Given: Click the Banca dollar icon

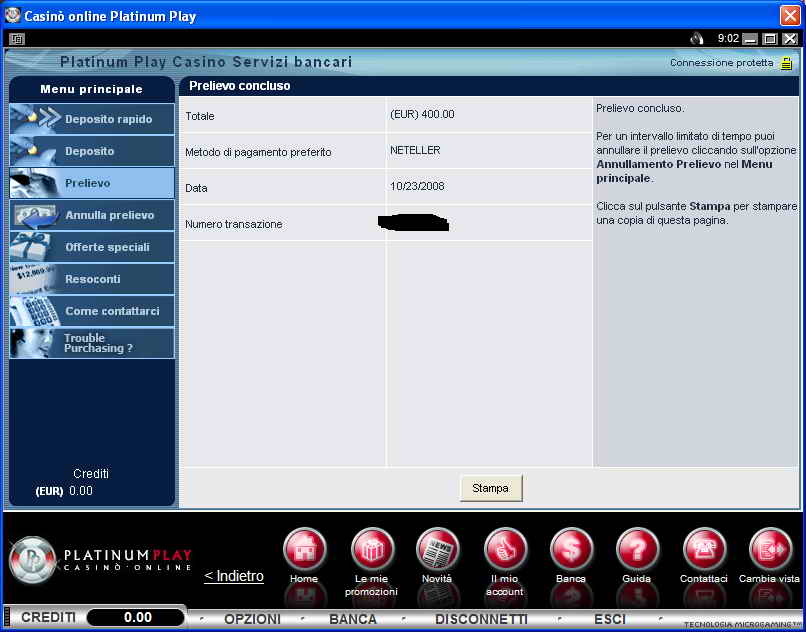Looking at the screenshot, I should click(572, 549).
